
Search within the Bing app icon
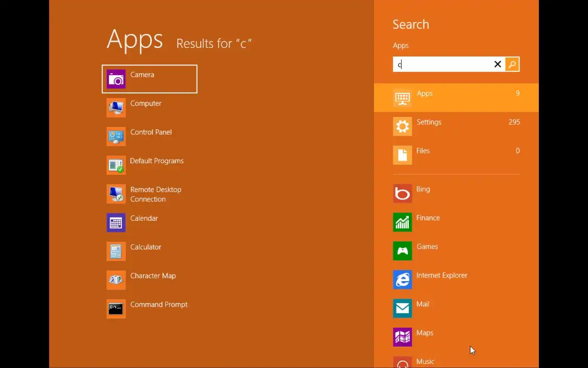point(402,194)
